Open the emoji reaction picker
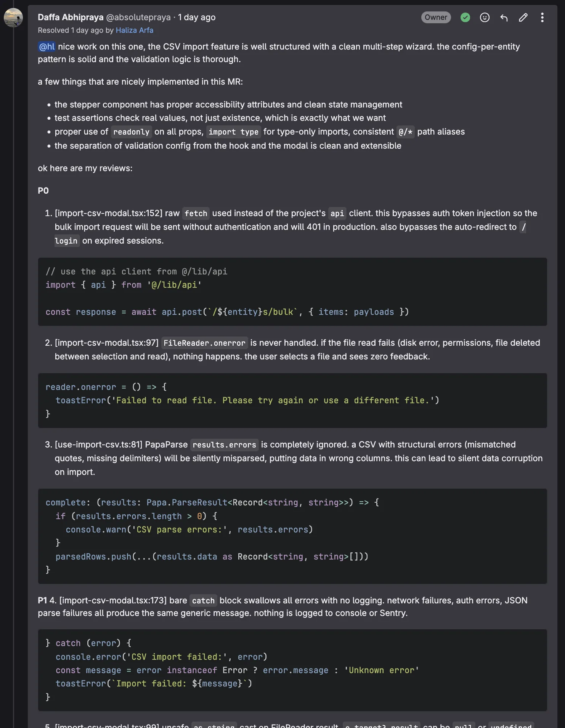 pyautogui.click(x=485, y=18)
